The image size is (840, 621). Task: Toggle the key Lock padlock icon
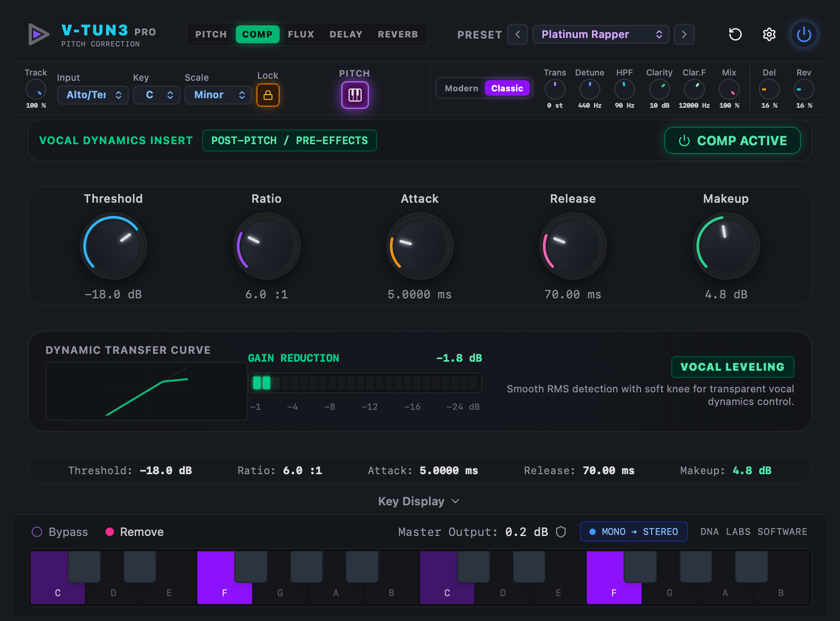268,95
